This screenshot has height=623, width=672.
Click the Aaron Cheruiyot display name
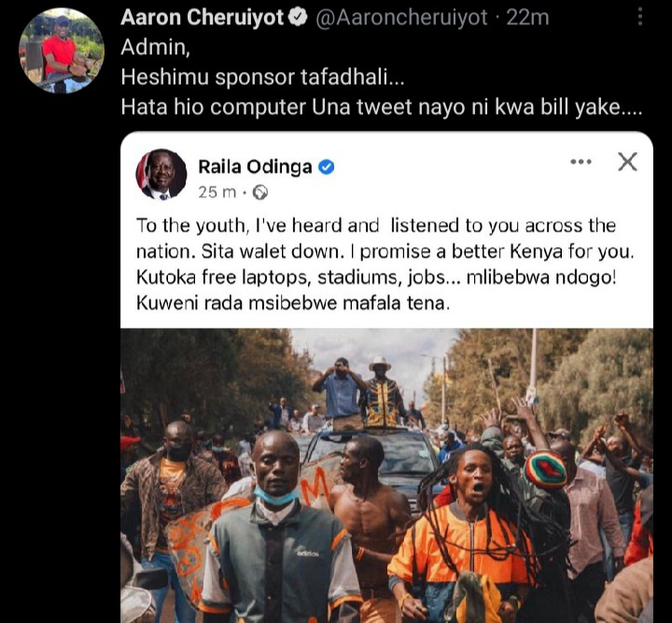(202, 18)
